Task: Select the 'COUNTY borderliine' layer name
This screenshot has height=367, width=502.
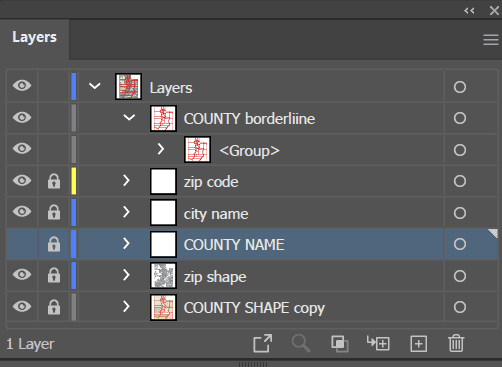Action: (x=249, y=119)
